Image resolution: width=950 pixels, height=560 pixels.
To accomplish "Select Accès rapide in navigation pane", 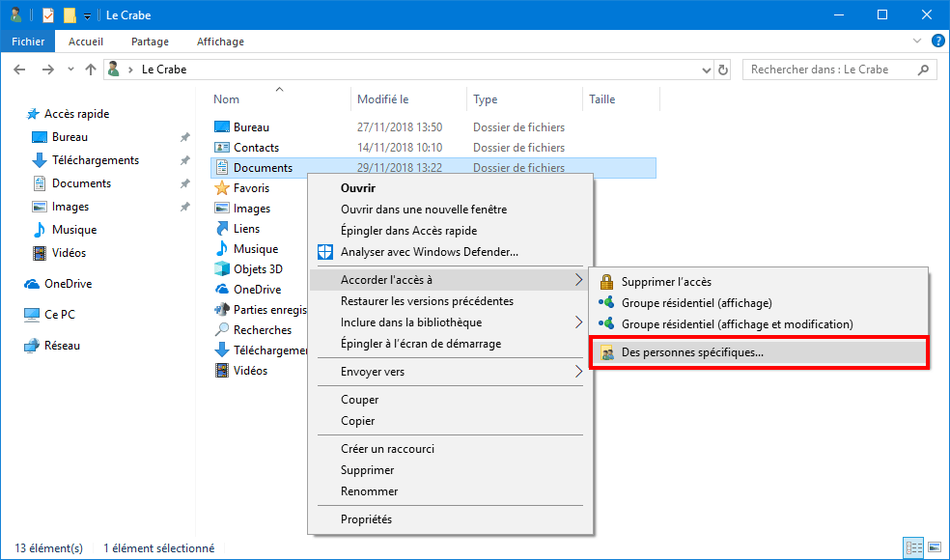I will pyautogui.click(x=76, y=114).
